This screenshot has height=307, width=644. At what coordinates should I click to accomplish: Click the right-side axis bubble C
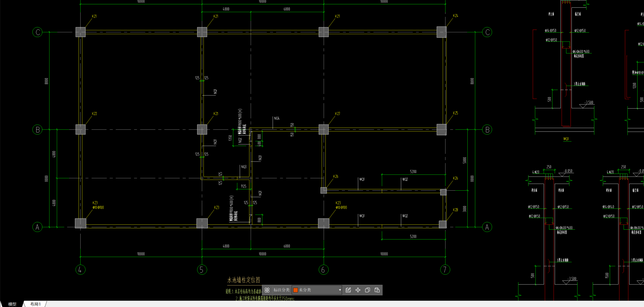[487, 32]
